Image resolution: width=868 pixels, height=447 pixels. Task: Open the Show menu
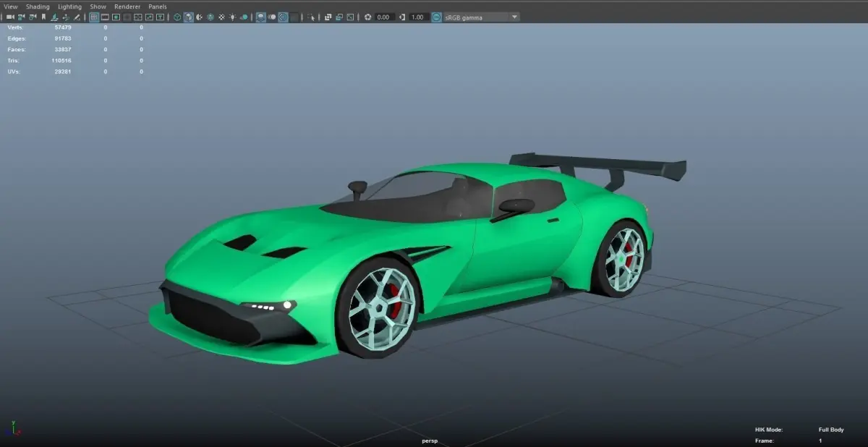98,7
